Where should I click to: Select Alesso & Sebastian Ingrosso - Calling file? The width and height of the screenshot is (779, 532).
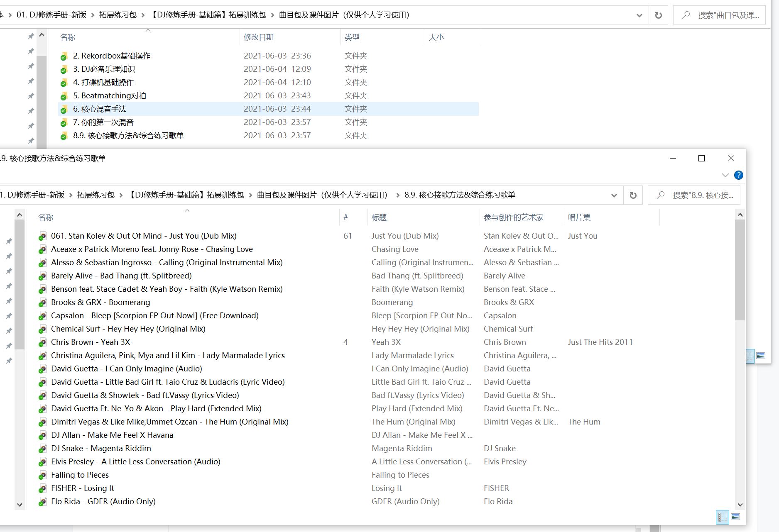tap(167, 263)
